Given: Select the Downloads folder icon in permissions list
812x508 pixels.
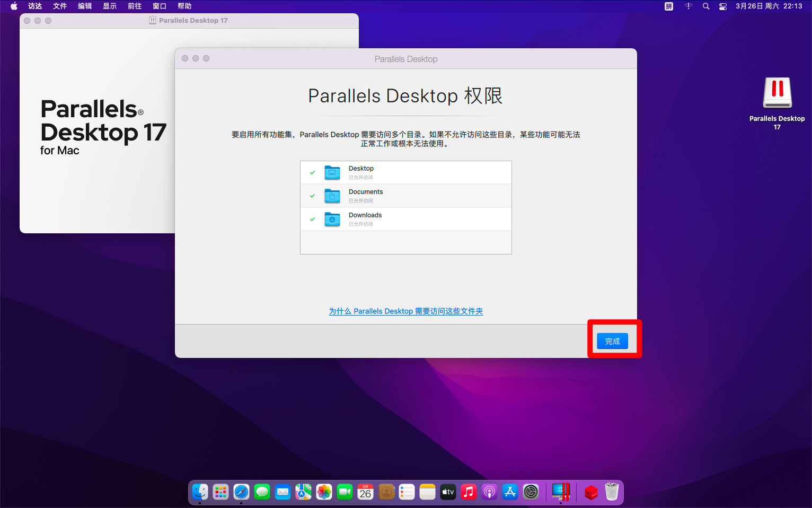Looking at the screenshot, I should tap(332, 219).
